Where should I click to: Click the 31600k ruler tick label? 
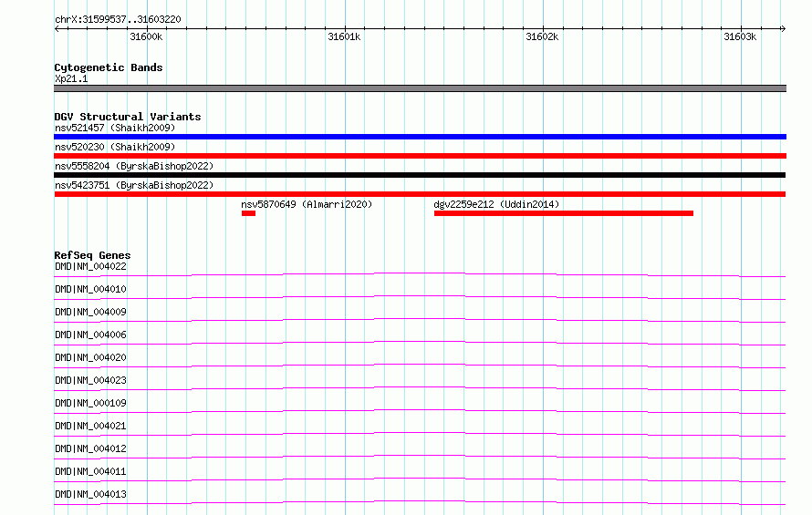(146, 36)
